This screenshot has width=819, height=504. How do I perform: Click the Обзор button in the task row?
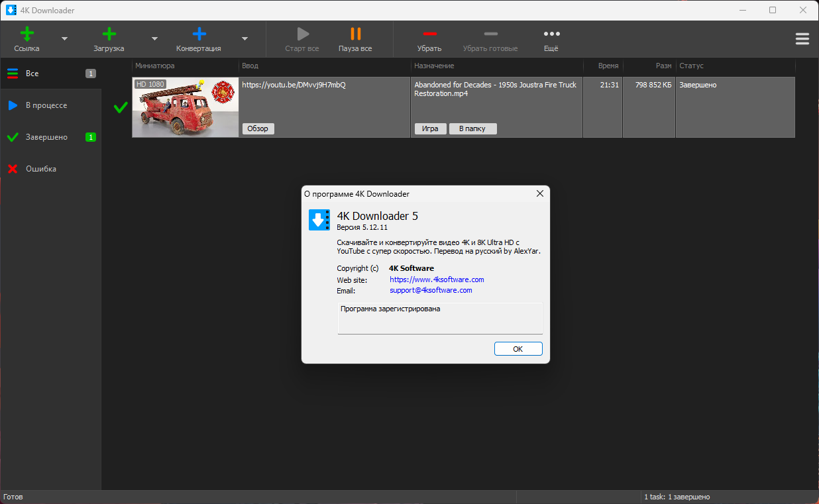[258, 128]
